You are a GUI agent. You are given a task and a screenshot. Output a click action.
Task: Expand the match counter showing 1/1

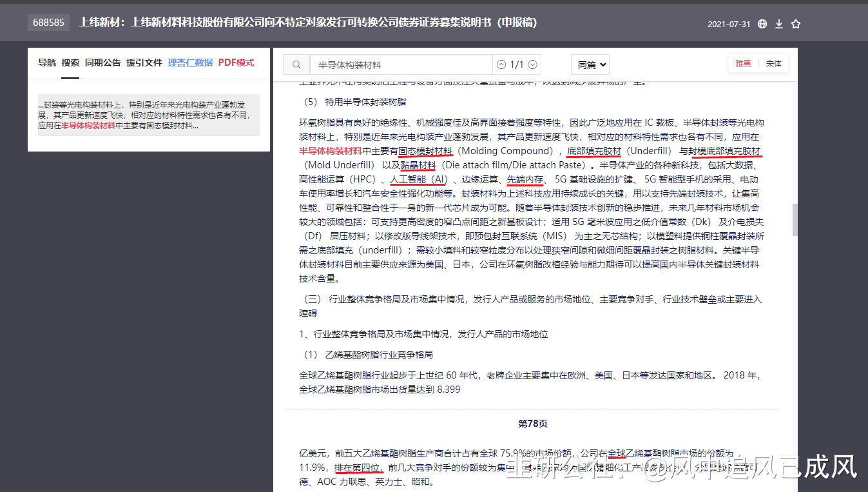click(517, 64)
